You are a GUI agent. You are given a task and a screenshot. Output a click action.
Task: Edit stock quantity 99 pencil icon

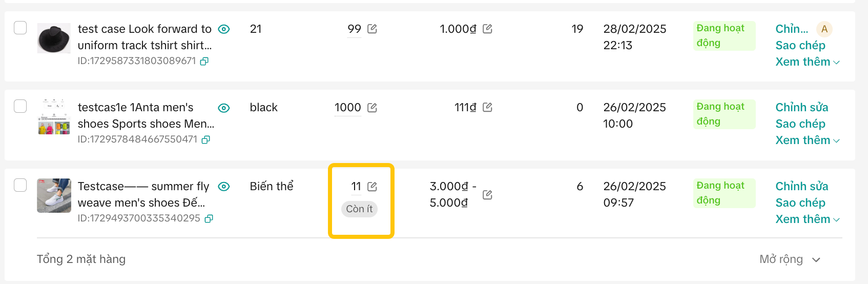[373, 29]
